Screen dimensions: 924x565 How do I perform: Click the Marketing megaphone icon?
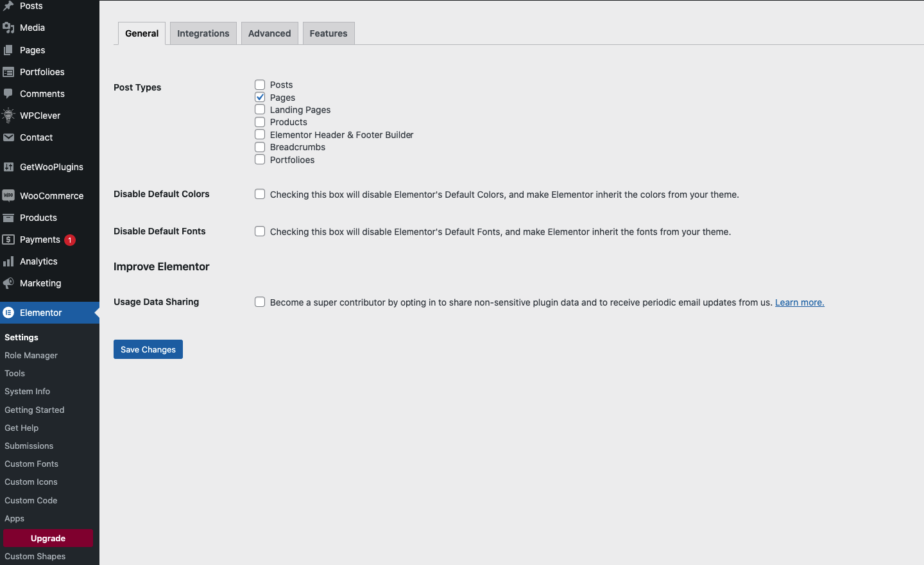(x=8, y=283)
